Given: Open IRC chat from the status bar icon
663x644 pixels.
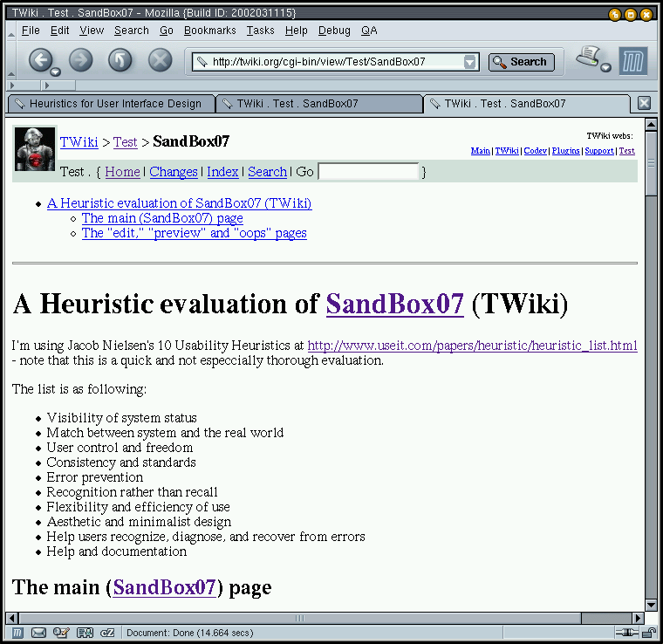Looking at the screenshot, I should click(107, 633).
